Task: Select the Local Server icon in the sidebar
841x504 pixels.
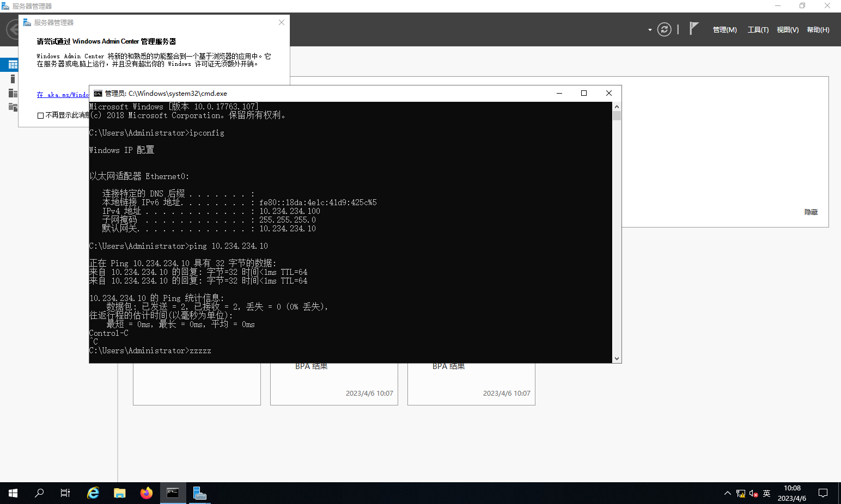Action: pos(13,79)
